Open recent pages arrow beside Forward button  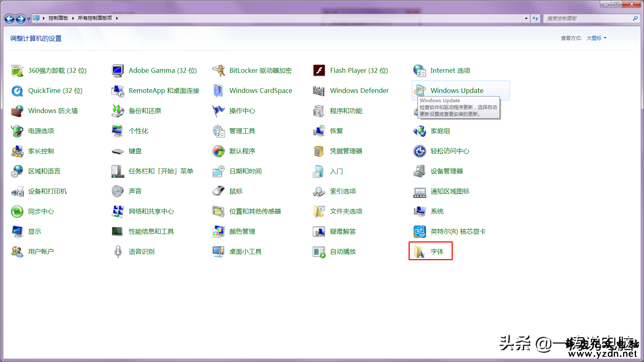tap(29, 19)
